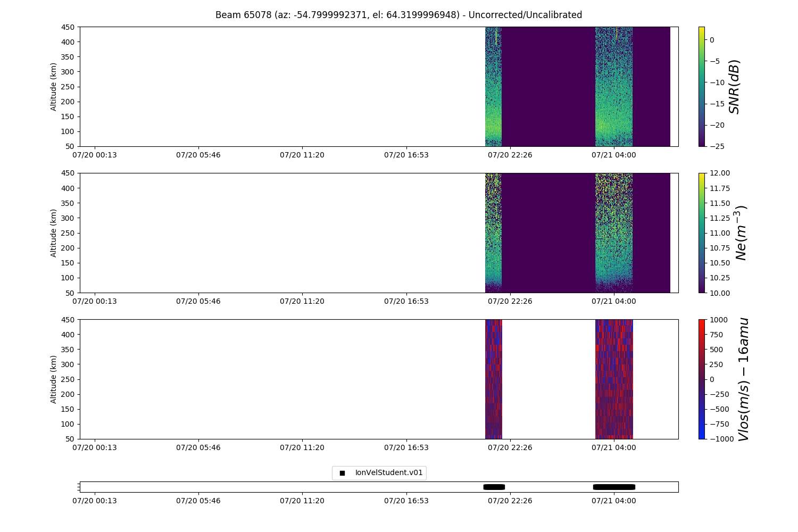This screenshot has width=798, height=532.
Task: Click the second data block in electron density panel
Action: click(614, 232)
